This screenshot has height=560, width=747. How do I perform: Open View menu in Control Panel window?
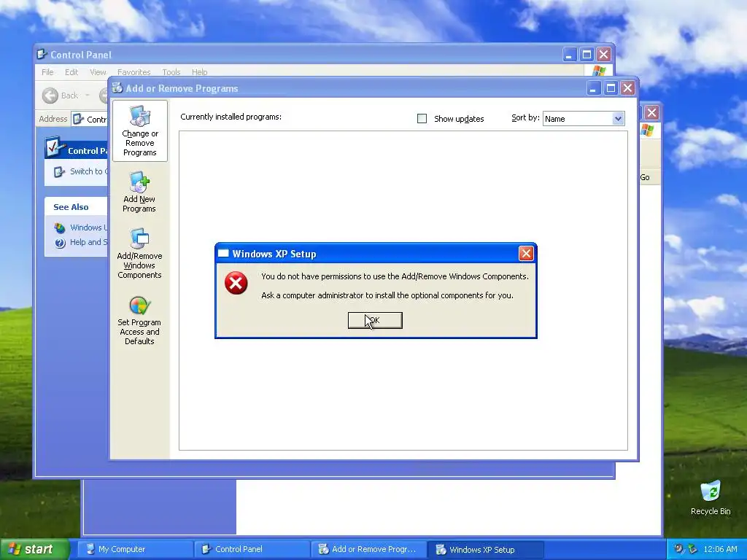tap(98, 72)
